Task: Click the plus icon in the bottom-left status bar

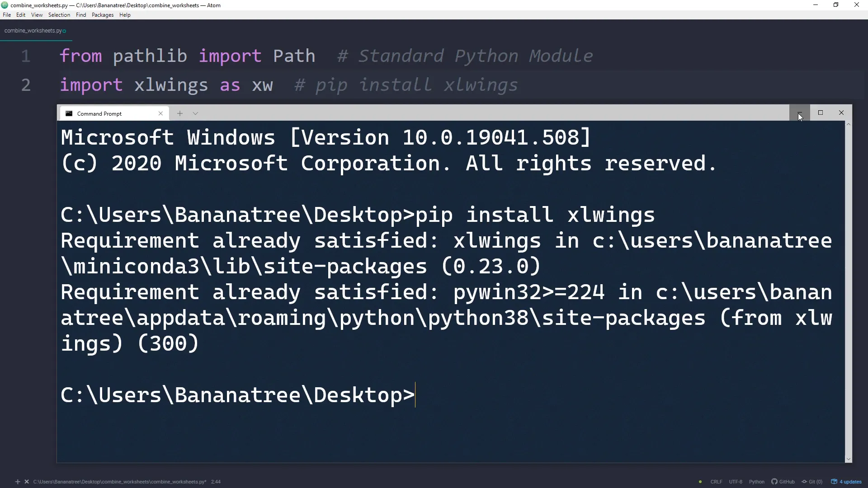Action: pyautogui.click(x=18, y=482)
